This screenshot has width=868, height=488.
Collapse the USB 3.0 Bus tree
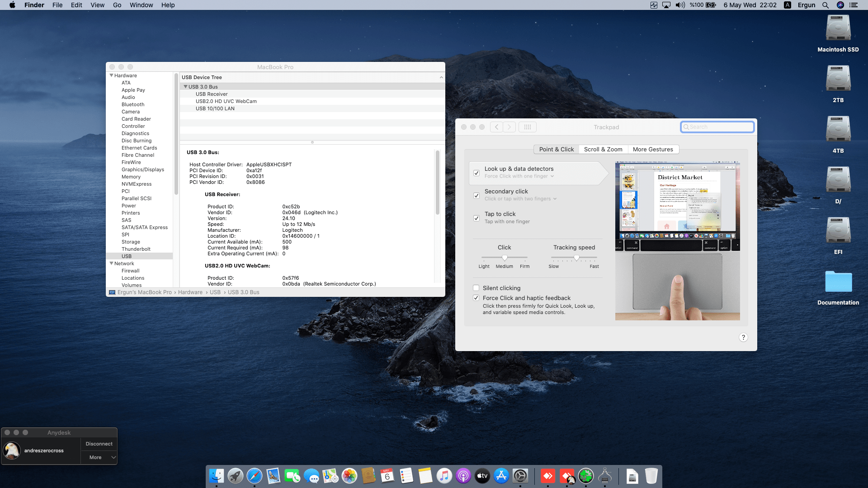pos(185,87)
